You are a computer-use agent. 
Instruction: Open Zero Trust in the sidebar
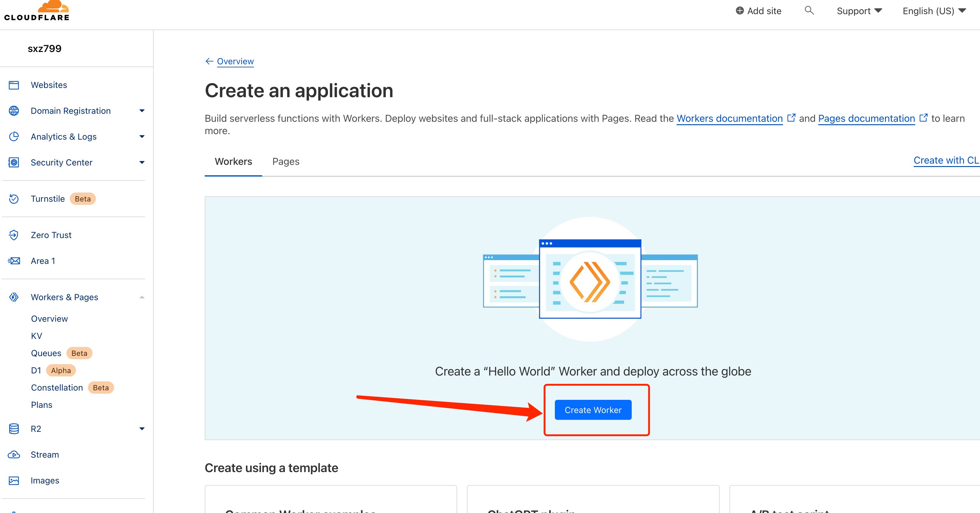click(x=51, y=235)
